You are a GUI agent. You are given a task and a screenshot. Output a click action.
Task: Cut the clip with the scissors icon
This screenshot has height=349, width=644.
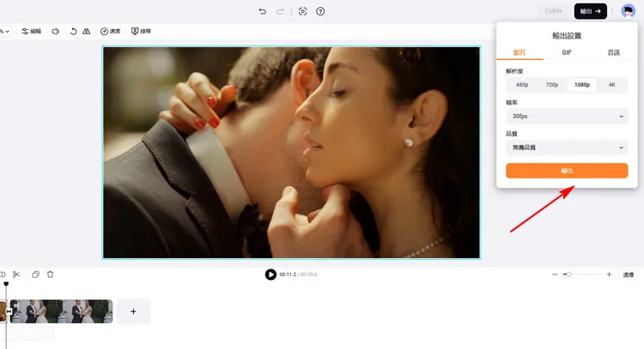tap(16, 274)
